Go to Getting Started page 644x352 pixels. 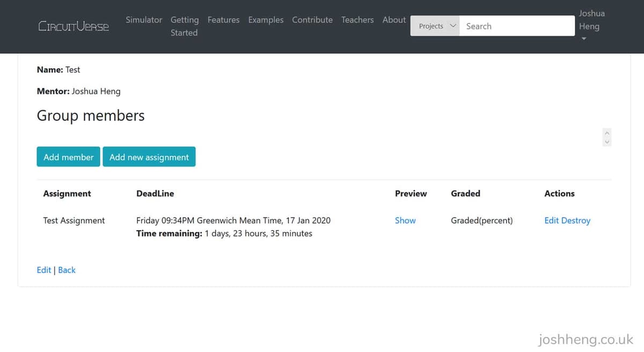point(184,26)
